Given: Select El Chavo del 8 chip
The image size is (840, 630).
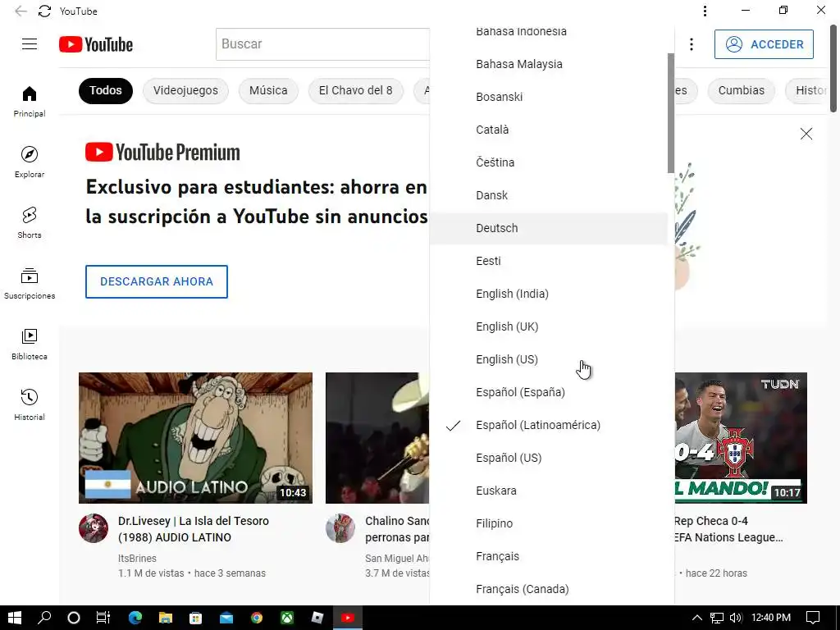Looking at the screenshot, I should pyautogui.click(x=356, y=90).
